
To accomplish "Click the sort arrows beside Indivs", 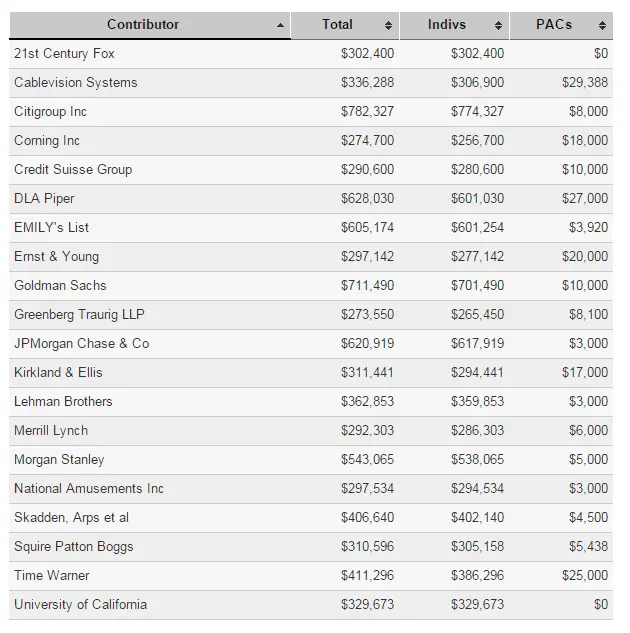I will click(x=498, y=26).
